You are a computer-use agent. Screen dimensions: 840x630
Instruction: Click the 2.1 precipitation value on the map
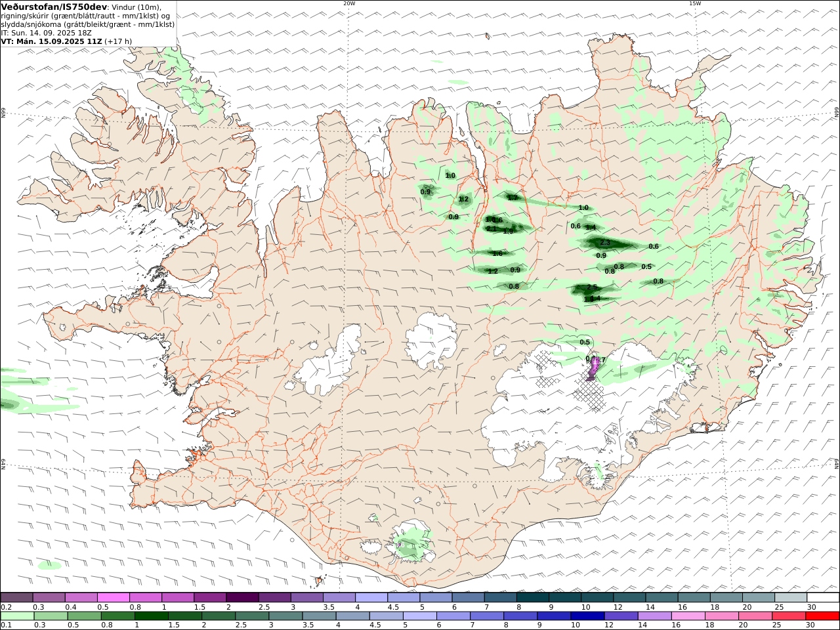491,228
